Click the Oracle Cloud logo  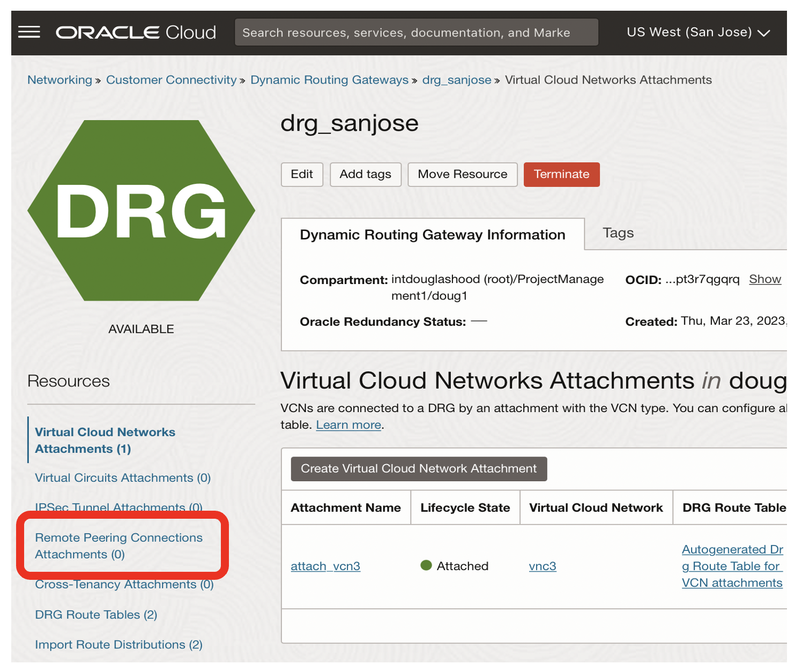136,33
